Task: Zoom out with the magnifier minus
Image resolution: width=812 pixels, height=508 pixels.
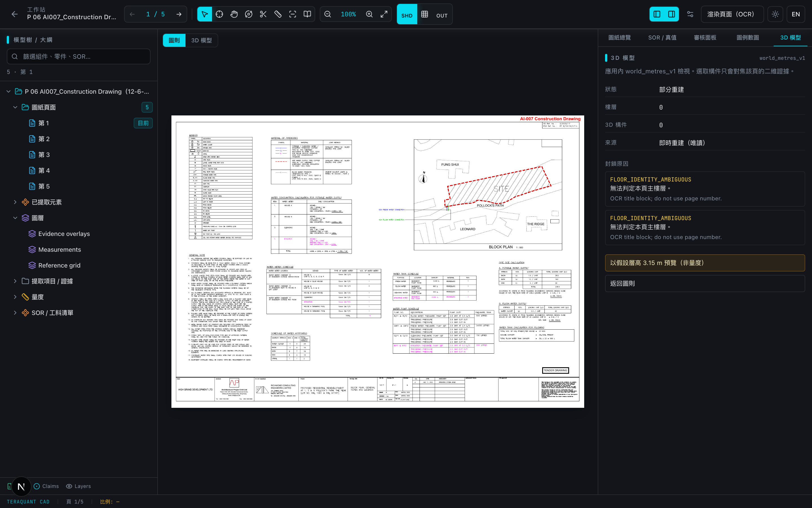Action: [328, 14]
